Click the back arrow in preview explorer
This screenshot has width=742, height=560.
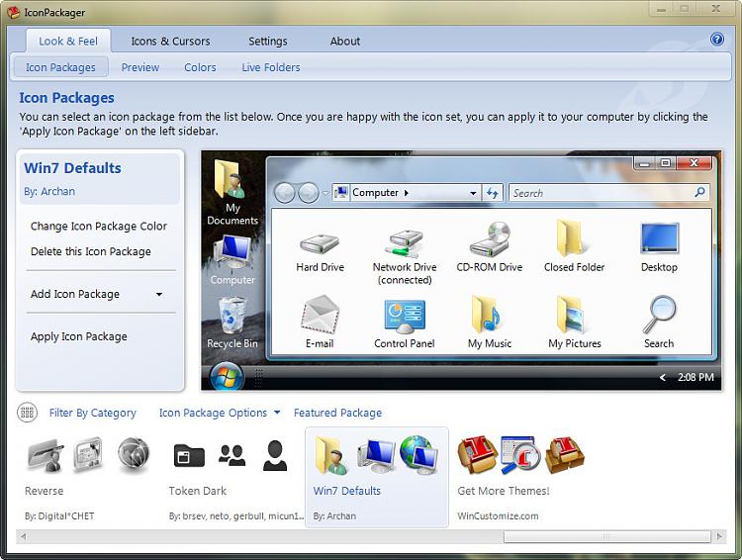[285, 193]
